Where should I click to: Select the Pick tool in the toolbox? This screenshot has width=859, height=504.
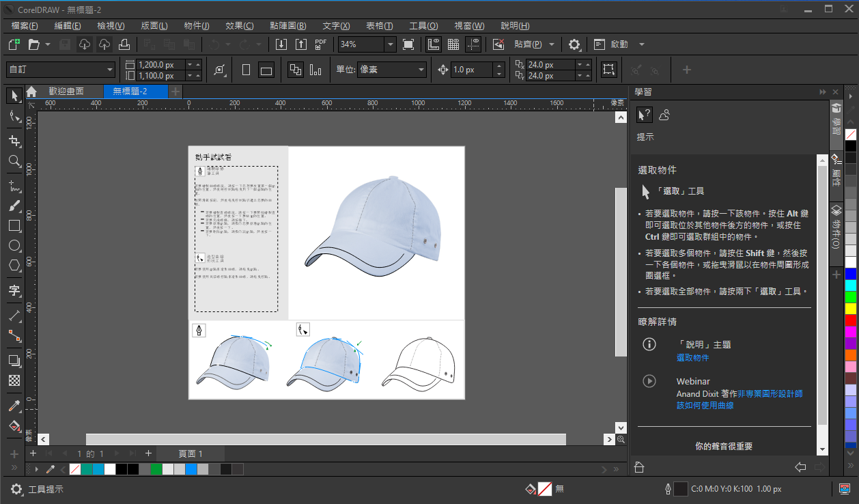14,96
